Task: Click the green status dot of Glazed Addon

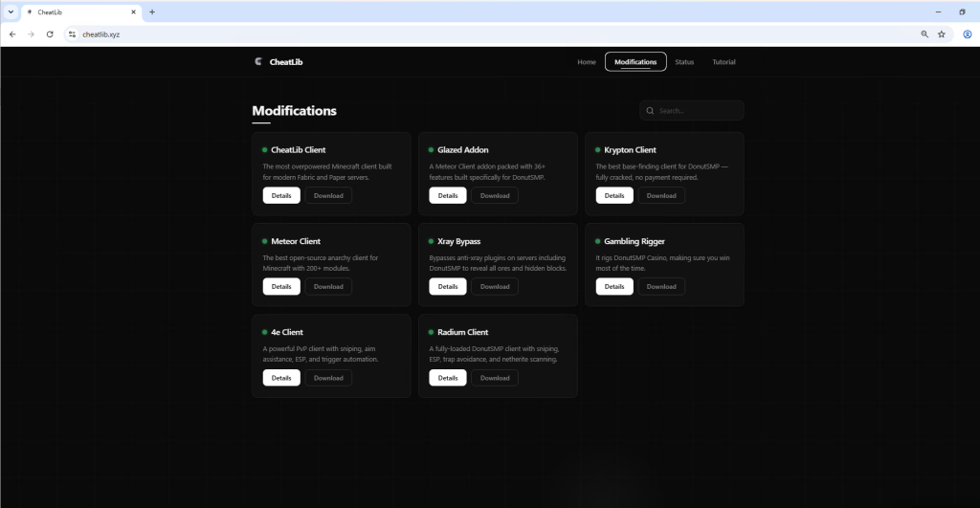Action: [x=431, y=150]
